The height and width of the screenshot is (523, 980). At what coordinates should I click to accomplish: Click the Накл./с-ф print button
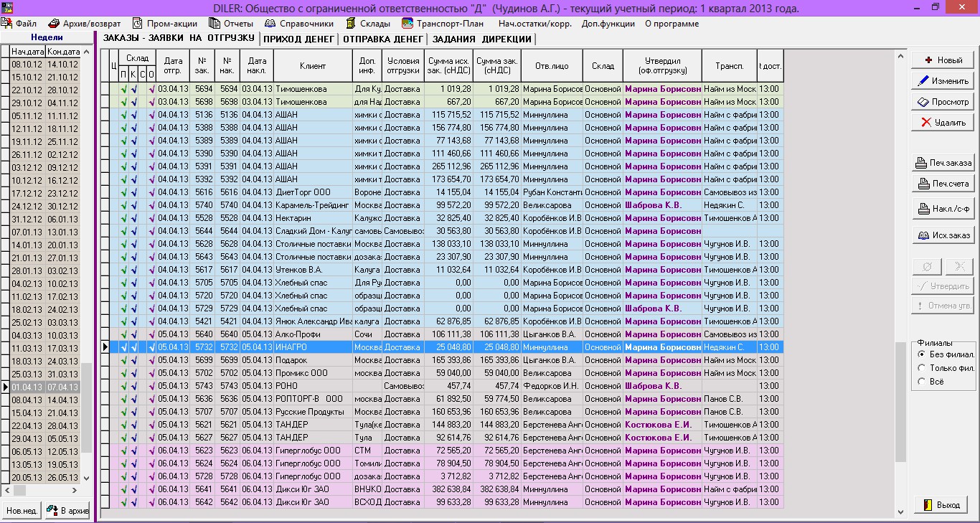click(943, 209)
